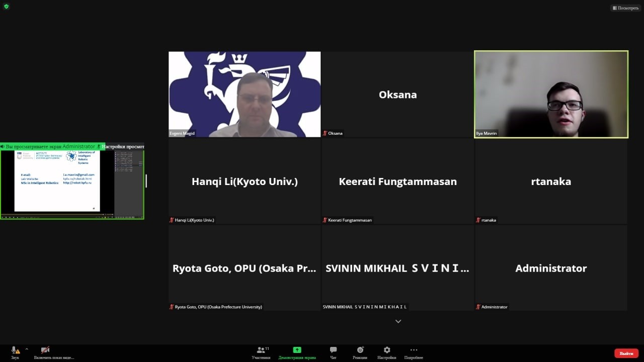Open the Реакции reactions icon
Image resolution: width=644 pixels, height=362 pixels.
(360, 350)
